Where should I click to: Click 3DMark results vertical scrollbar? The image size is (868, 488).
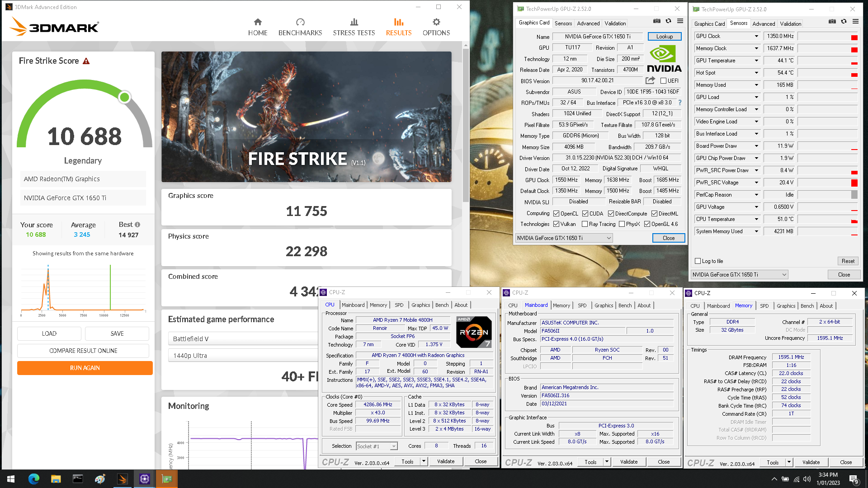466,124
